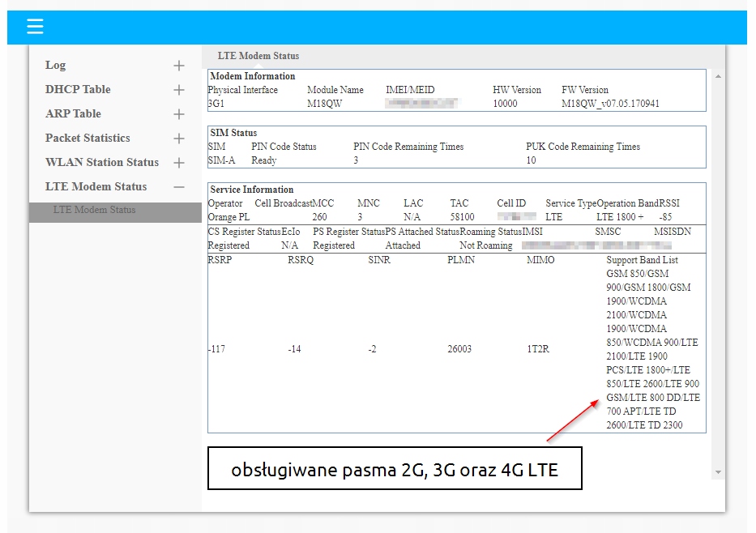Expand DHCP Table with plus icon
Image resolution: width=756 pixels, height=533 pixels.
point(179,90)
